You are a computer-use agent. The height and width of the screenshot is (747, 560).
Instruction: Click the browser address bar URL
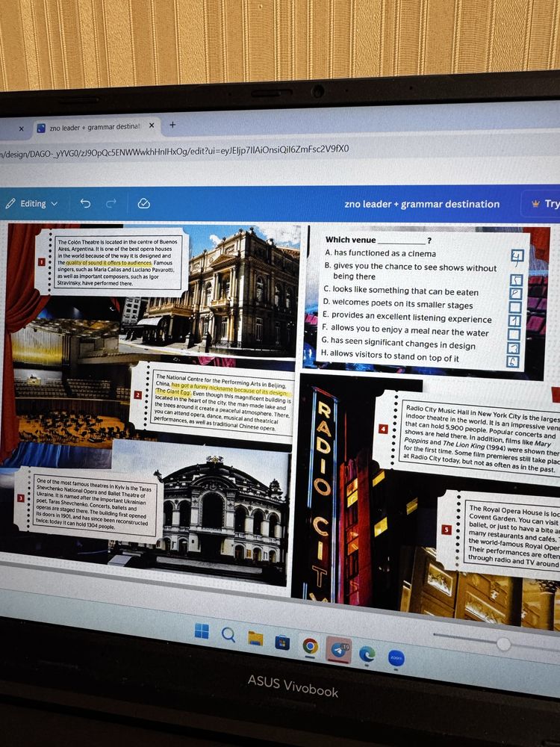[175, 151]
